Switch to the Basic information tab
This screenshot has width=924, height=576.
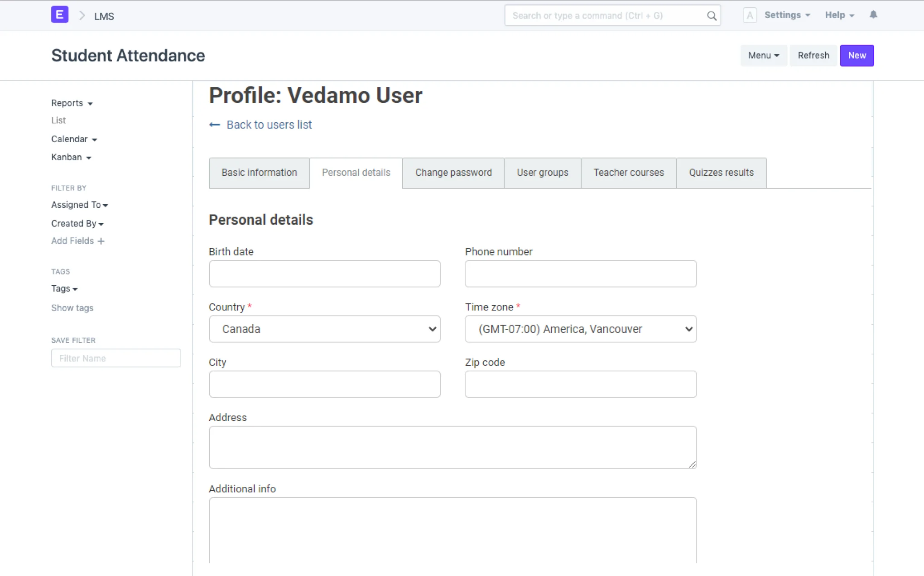259,173
